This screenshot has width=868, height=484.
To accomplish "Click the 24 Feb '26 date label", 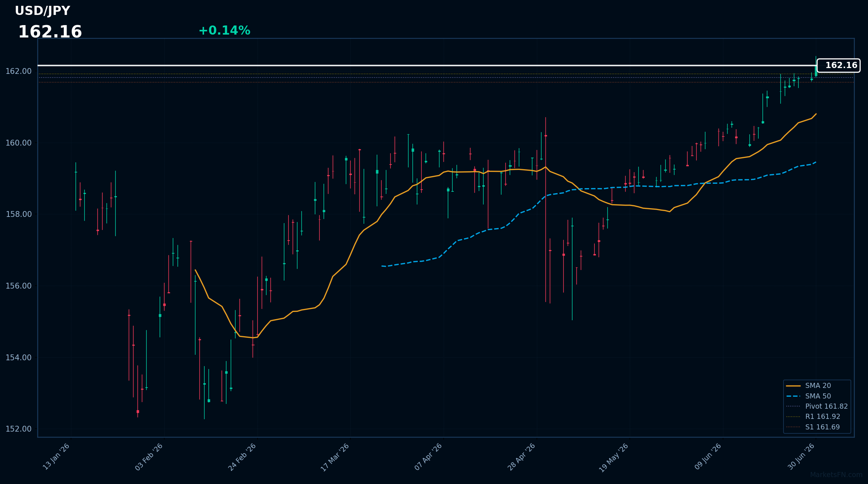I will (x=242, y=457).
